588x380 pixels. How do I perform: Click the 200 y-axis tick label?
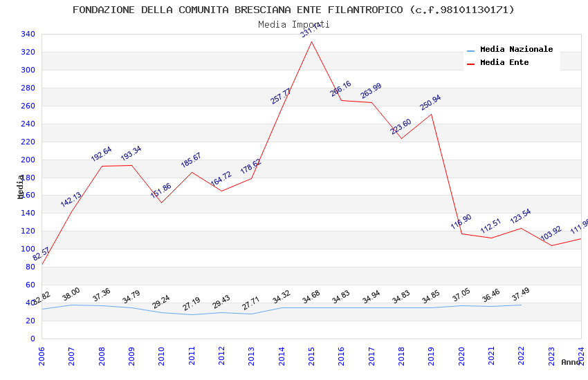[x=28, y=160]
